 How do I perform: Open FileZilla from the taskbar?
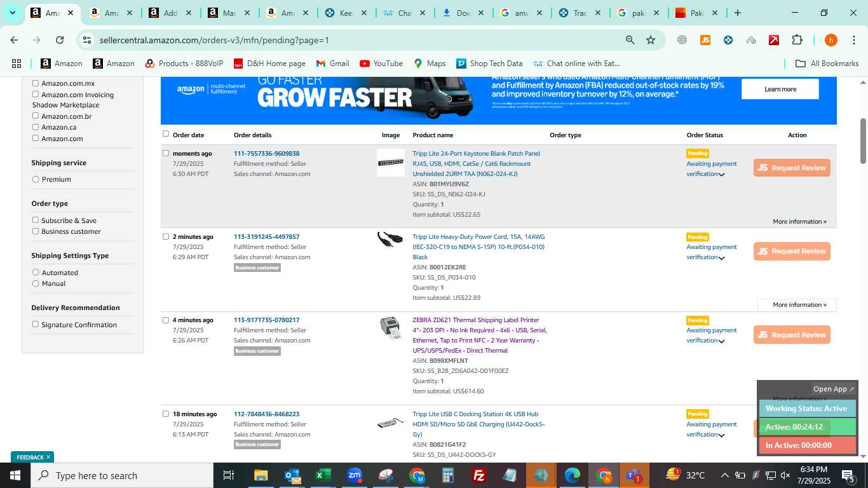coord(479,475)
